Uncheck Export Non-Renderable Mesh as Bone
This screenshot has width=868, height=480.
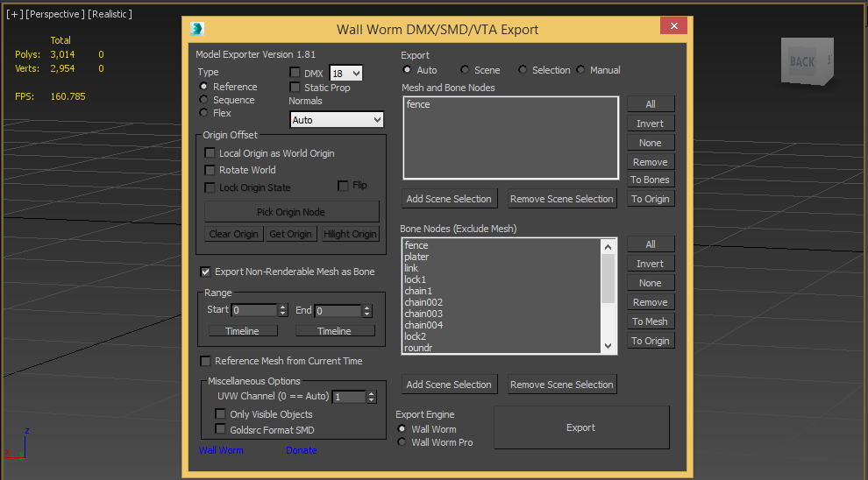pos(205,272)
